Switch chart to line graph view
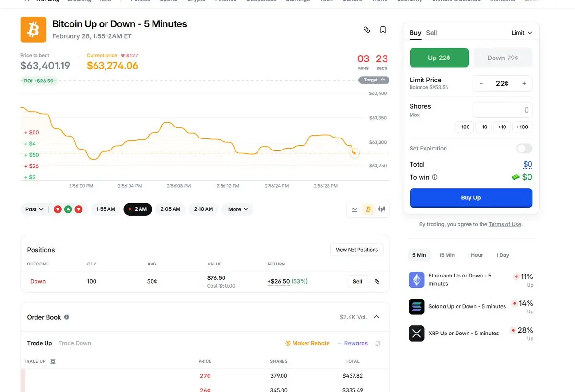 [x=354, y=209]
